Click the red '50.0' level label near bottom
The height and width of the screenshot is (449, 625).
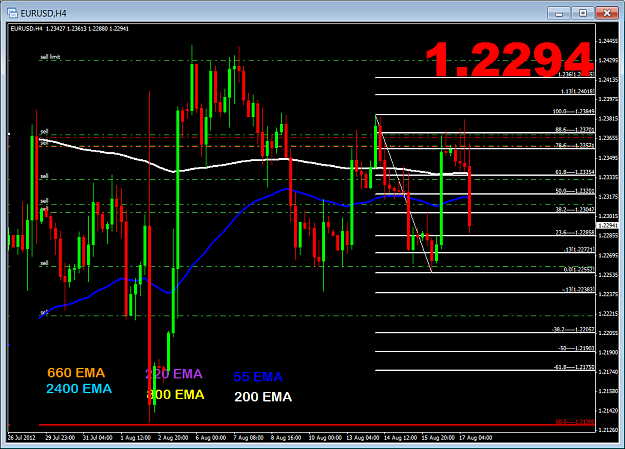pos(575,422)
